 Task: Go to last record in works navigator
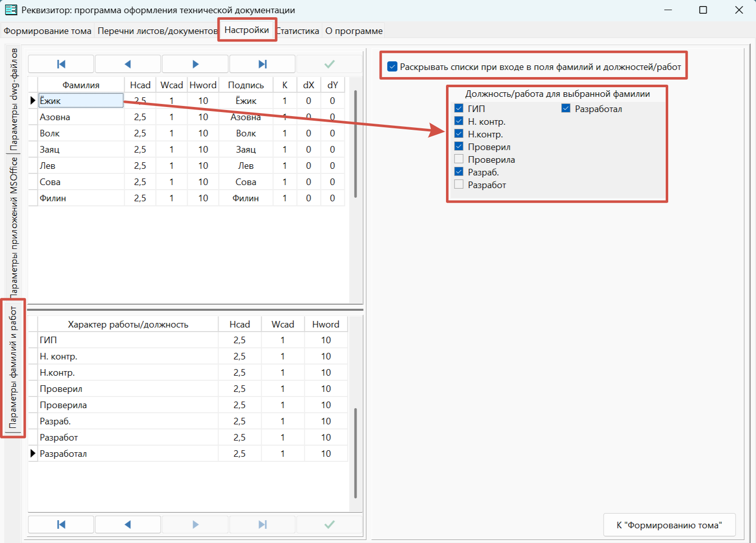[262, 524]
